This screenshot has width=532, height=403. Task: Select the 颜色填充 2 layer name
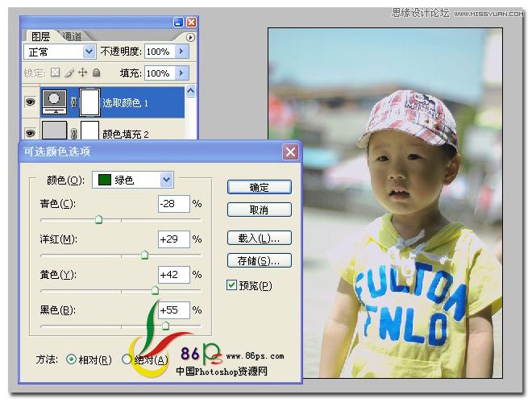(x=126, y=135)
